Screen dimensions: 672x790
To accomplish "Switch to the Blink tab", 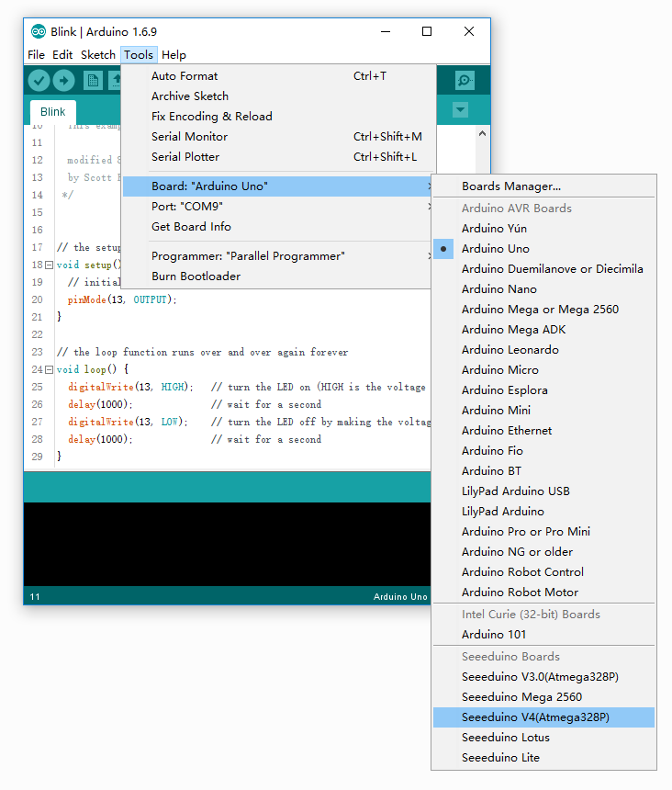I will [x=53, y=112].
